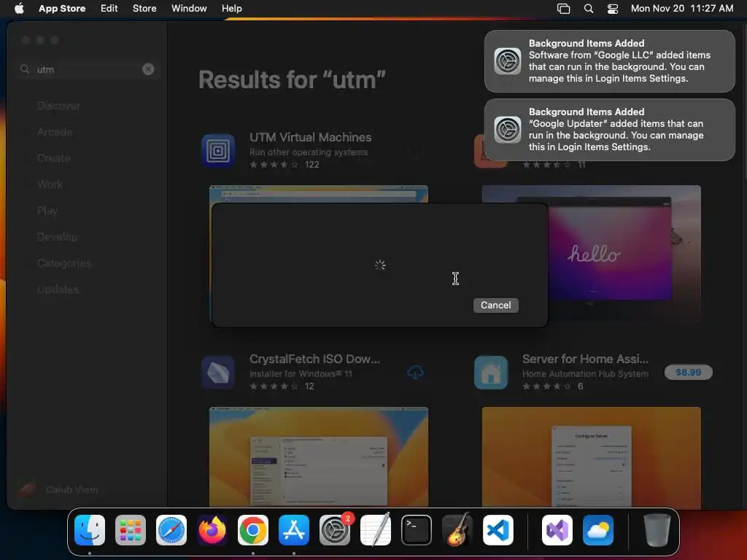Launch Firefox from the Dock
This screenshot has height=560, width=747.
[x=212, y=530]
